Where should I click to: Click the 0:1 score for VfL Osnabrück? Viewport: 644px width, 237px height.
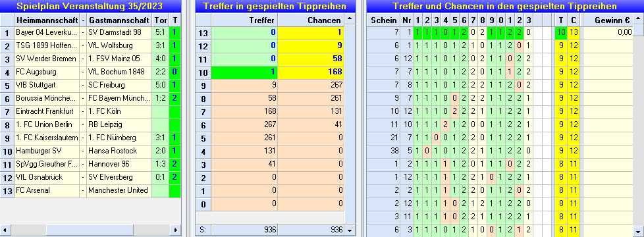click(x=160, y=177)
